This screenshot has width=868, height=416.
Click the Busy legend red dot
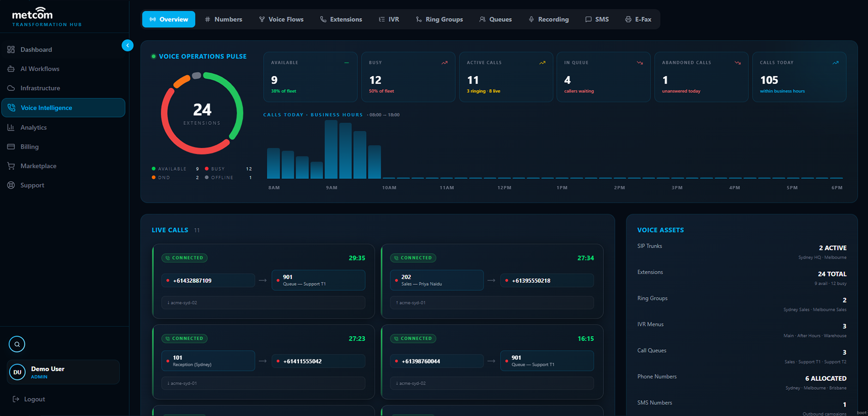[207, 169]
